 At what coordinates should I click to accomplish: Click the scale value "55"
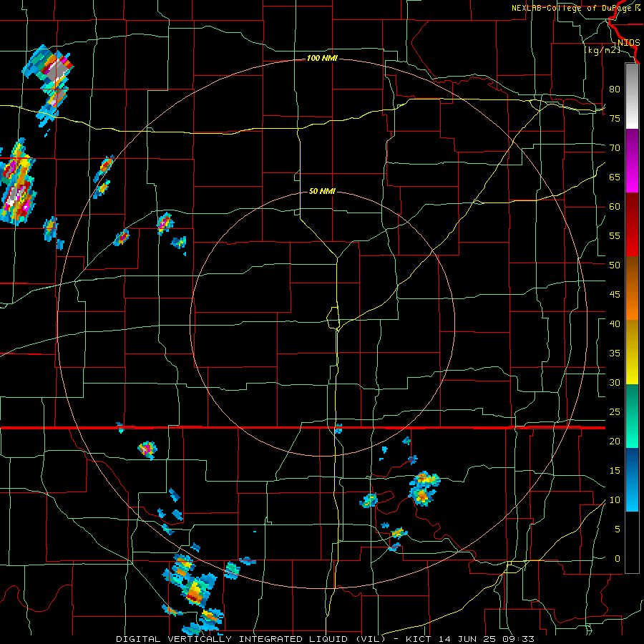click(x=615, y=235)
